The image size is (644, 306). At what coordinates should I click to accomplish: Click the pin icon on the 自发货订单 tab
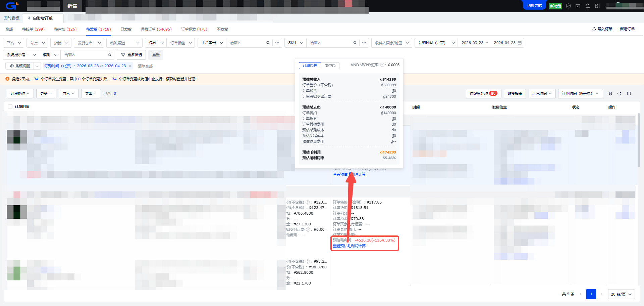pos(29,18)
